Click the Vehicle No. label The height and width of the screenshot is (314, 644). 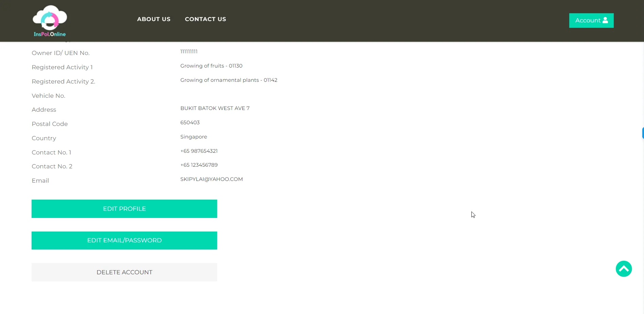(x=48, y=96)
